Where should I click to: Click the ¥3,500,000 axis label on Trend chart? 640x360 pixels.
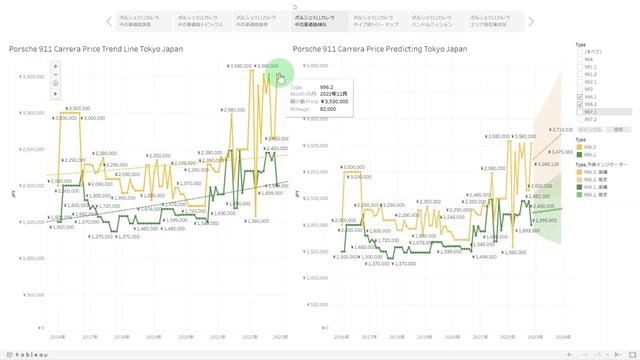[x=32, y=77]
